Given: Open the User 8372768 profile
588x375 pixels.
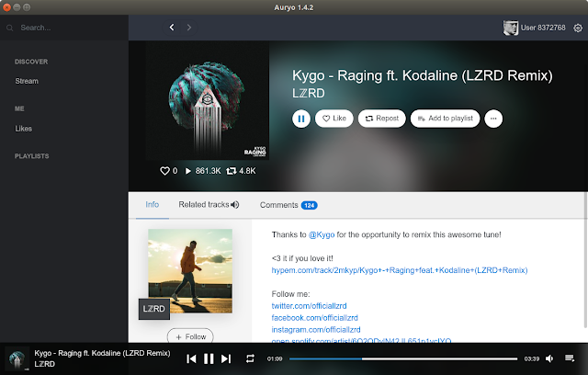Looking at the screenshot, I should (x=543, y=28).
